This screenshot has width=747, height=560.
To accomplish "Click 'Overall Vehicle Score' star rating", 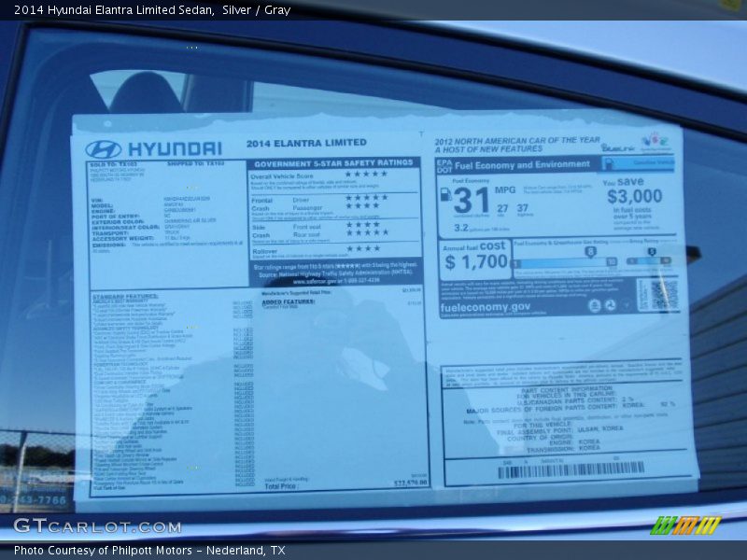I will 366,175.
